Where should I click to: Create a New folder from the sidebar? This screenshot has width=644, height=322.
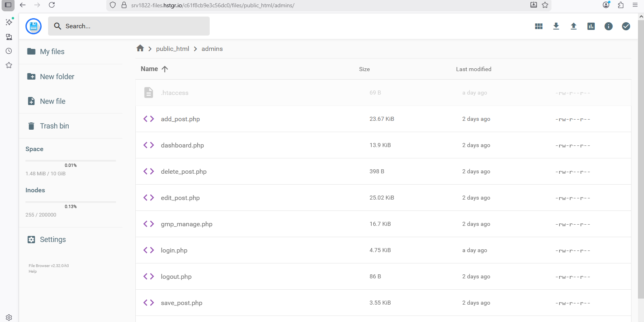(57, 77)
